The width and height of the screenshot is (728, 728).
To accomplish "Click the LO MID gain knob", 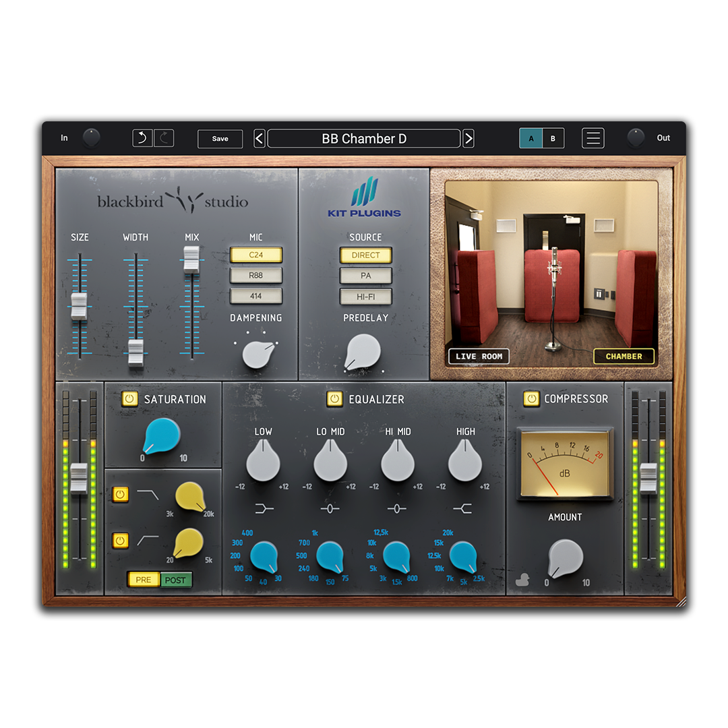I will [330, 460].
